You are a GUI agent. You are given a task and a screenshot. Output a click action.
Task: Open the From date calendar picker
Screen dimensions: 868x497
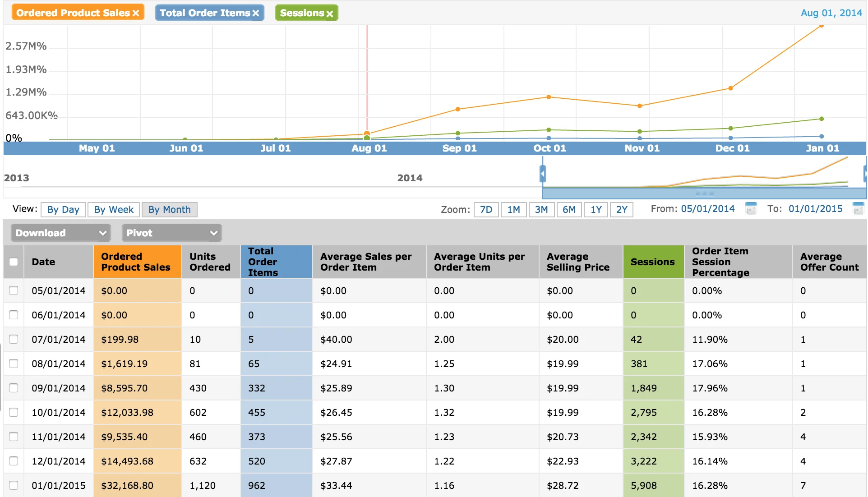point(751,209)
